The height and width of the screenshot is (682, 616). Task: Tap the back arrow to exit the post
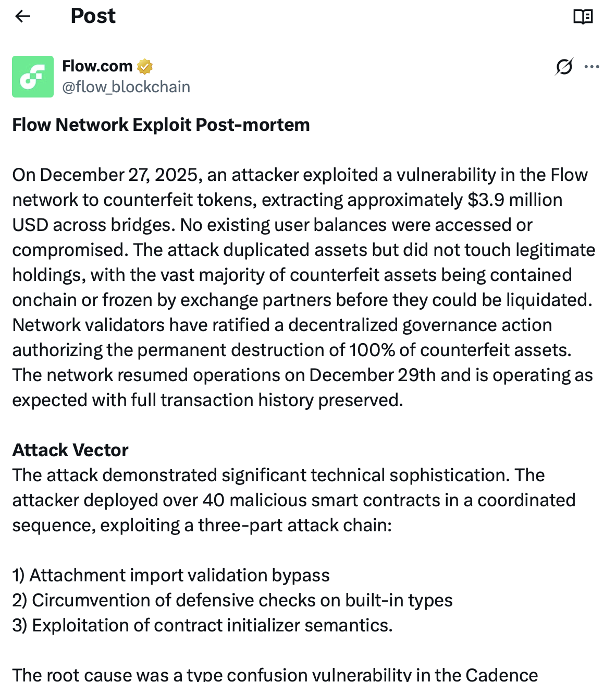(x=22, y=16)
